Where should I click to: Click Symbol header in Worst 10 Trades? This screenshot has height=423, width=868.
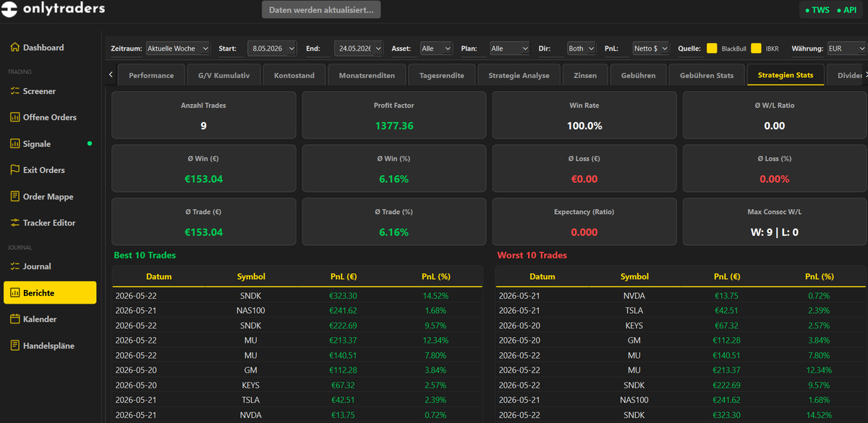pyautogui.click(x=634, y=276)
